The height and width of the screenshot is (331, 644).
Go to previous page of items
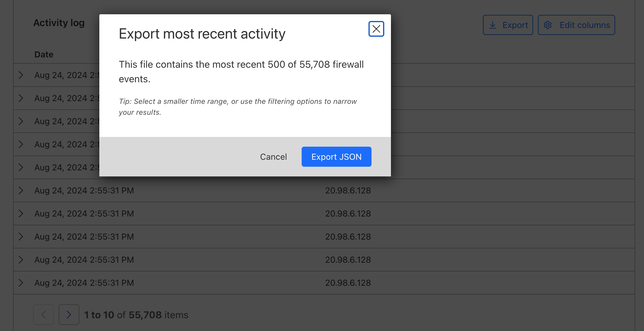[43, 315]
